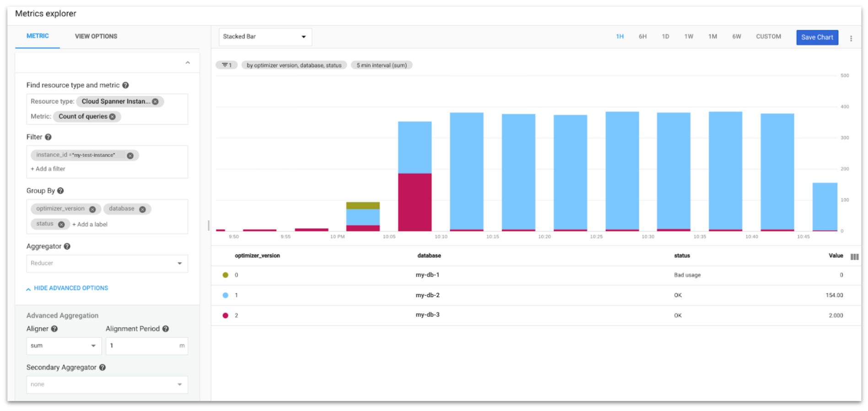This screenshot has height=411, width=868.
Task: Open legend column selector icon
Action: (x=854, y=256)
